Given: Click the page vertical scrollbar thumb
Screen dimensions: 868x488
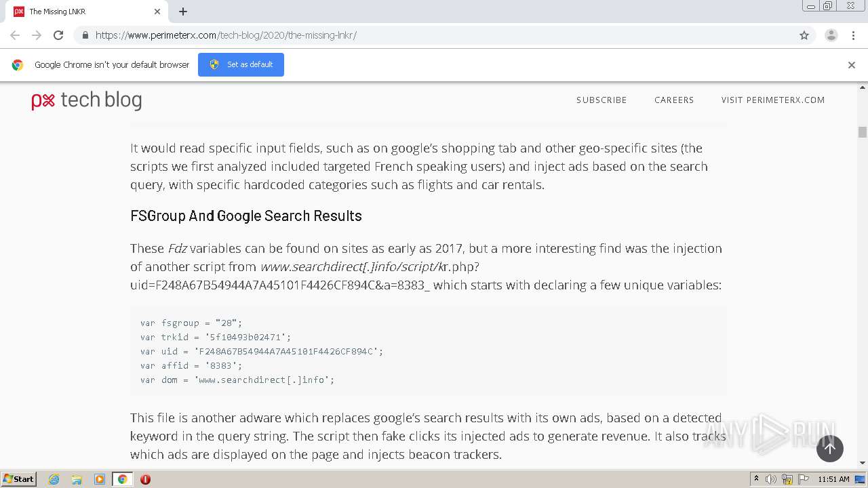Looking at the screenshot, I should pos(863,132).
